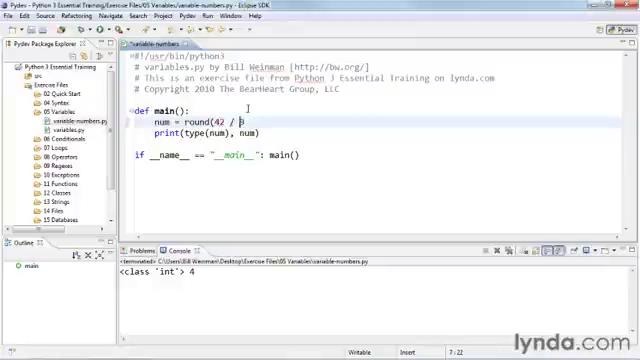Viewport: 640px width, 360px height.
Task: Open the Debug dropdown arrow
Action: click(x=90, y=30)
